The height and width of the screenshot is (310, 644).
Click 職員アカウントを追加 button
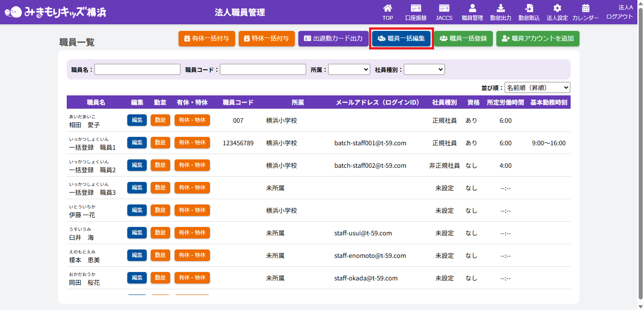pyautogui.click(x=537, y=38)
